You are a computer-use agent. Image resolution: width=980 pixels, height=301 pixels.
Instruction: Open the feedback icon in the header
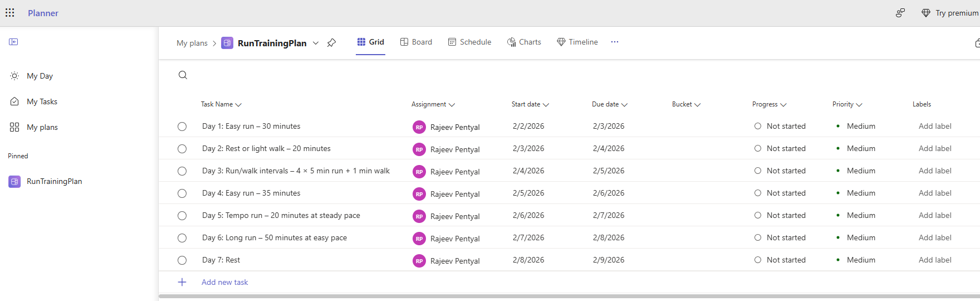pyautogui.click(x=900, y=13)
